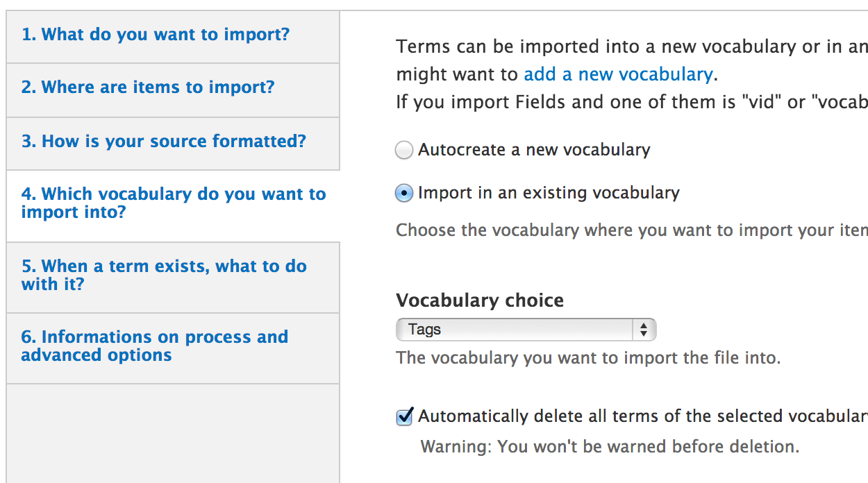Screen dimensions: 868x483
Task: Switch to "Where are items to import?" tab
Action: point(148,87)
